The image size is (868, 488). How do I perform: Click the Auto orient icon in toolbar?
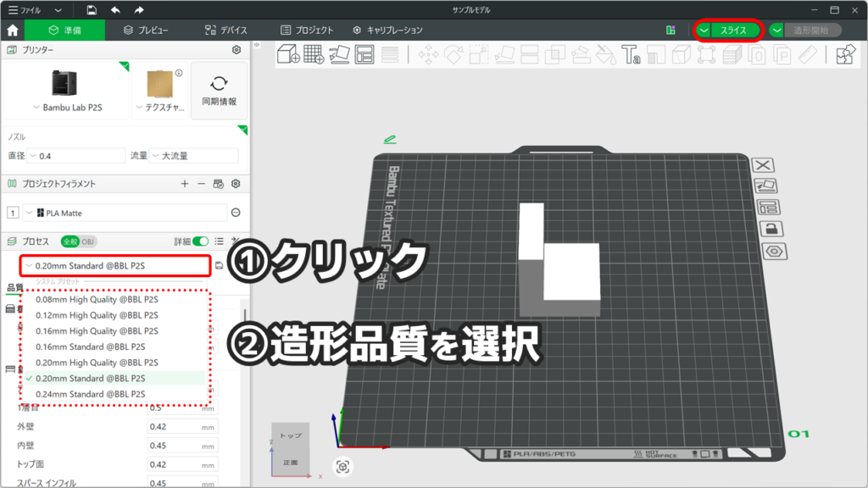[339, 55]
